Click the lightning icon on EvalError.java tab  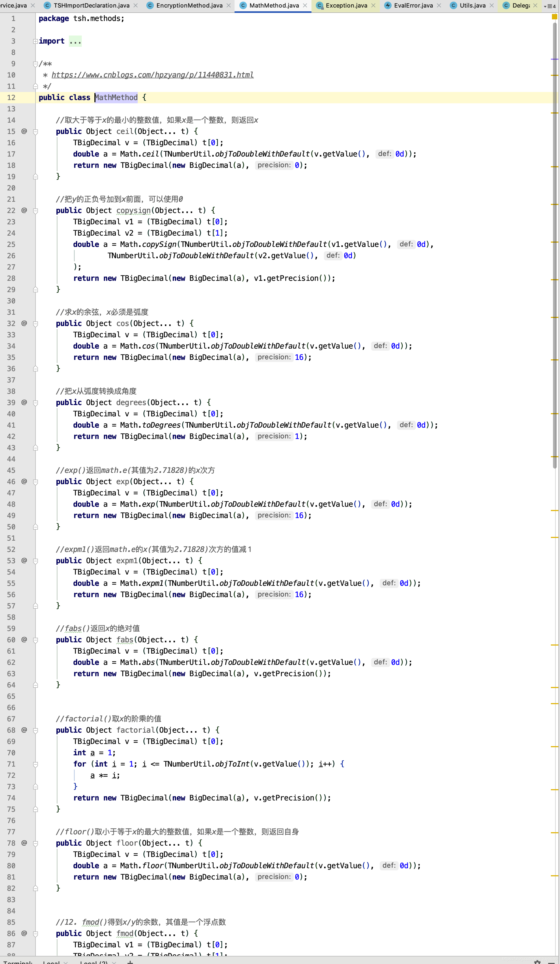pos(388,5)
